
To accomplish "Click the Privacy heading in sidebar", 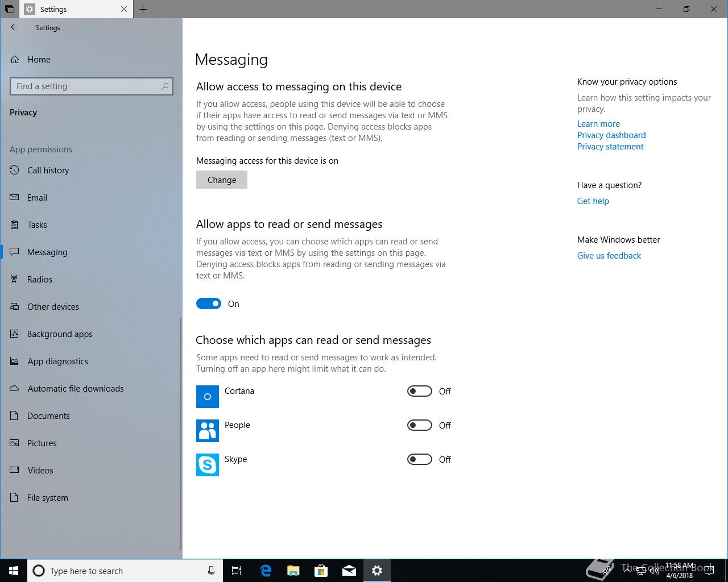I will [x=23, y=113].
